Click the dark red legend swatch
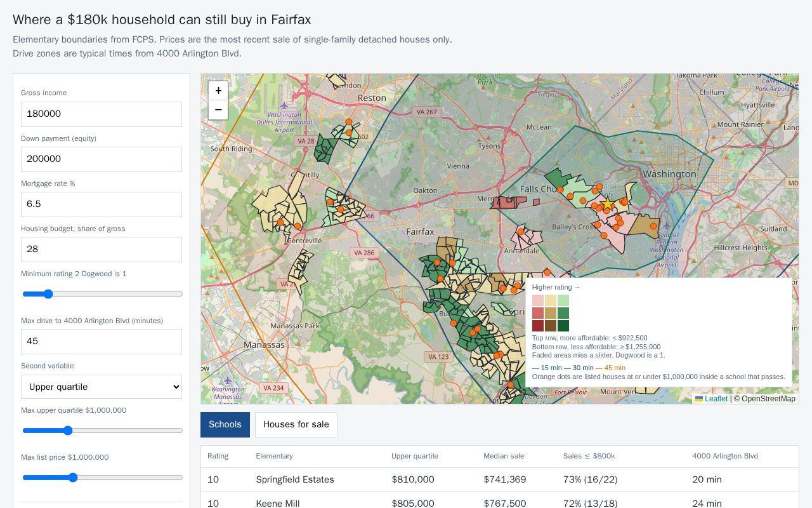This screenshot has height=508, width=812. [538, 326]
